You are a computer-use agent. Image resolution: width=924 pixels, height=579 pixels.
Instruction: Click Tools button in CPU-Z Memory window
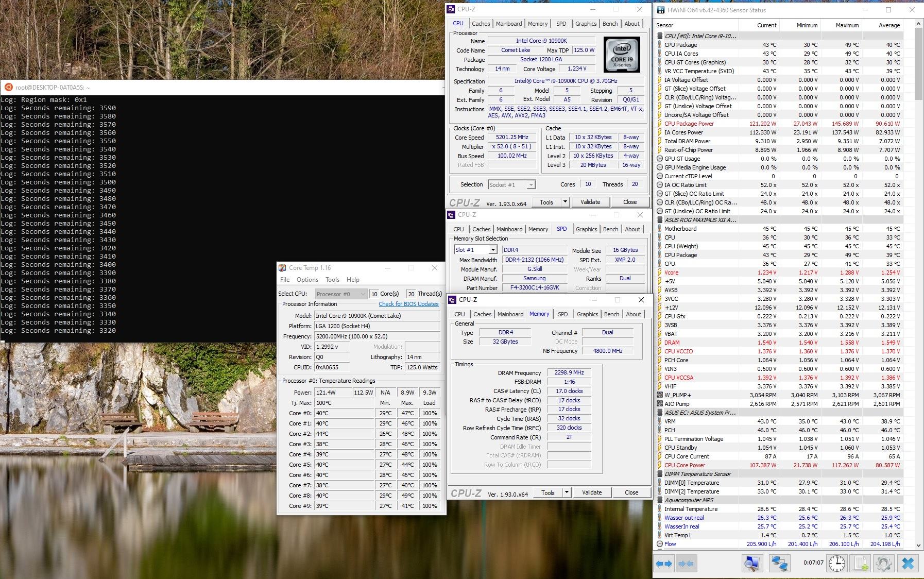[548, 492]
